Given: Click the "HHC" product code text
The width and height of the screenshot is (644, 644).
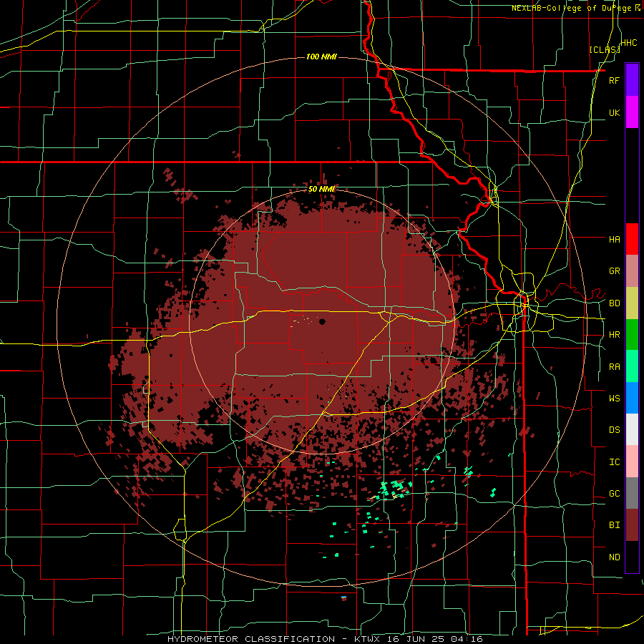Looking at the screenshot, I should (628, 43).
